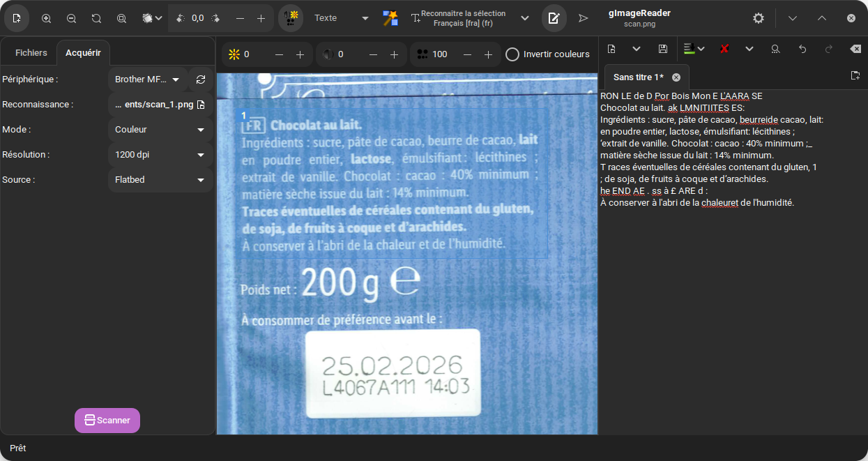Screen dimensions: 868x461
Task: Open the Résolution 1200 dpi dropdown
Action: point(160,155)
